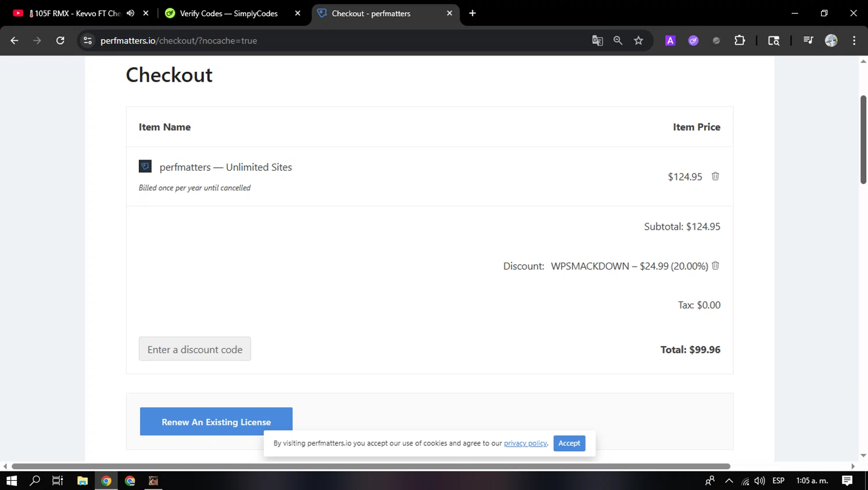Open the purple circular extension icon
This screenshot has width=868, height=490.
(693, 40)
